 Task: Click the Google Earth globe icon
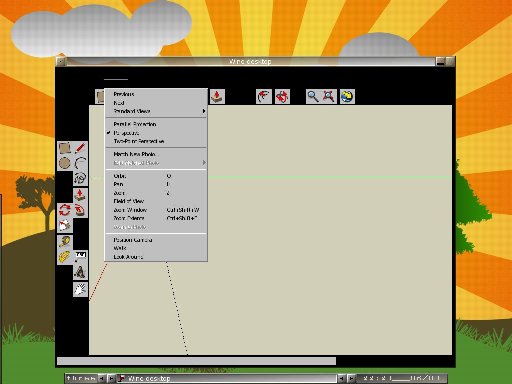coord(347,97)
